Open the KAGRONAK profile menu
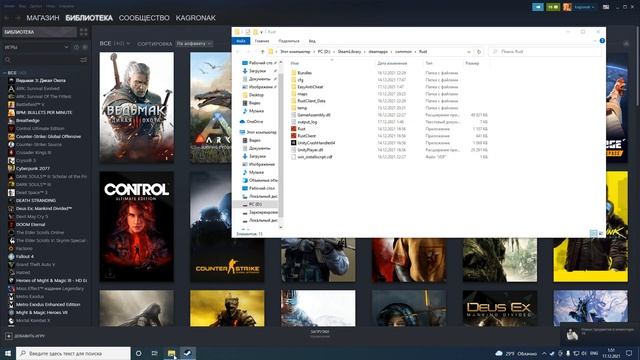 tap(196, 18)
